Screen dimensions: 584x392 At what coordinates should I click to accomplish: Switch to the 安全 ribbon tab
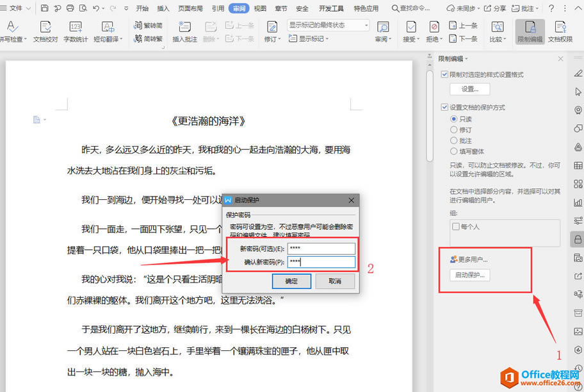302,8
